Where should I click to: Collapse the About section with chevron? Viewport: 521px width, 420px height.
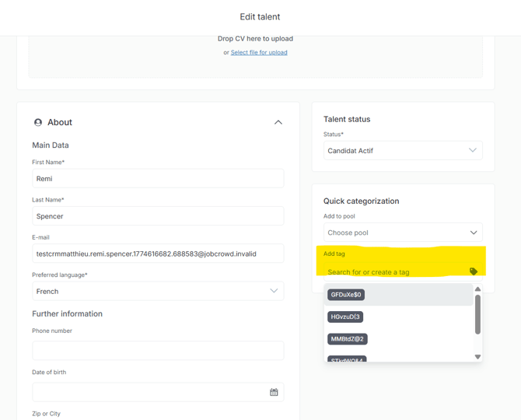pyautogui.click(x=278, y=122)
